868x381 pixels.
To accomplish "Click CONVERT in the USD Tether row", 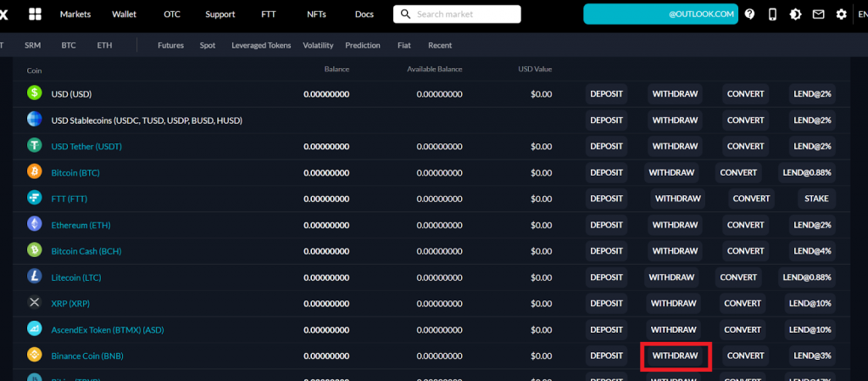I will point(746,146).
